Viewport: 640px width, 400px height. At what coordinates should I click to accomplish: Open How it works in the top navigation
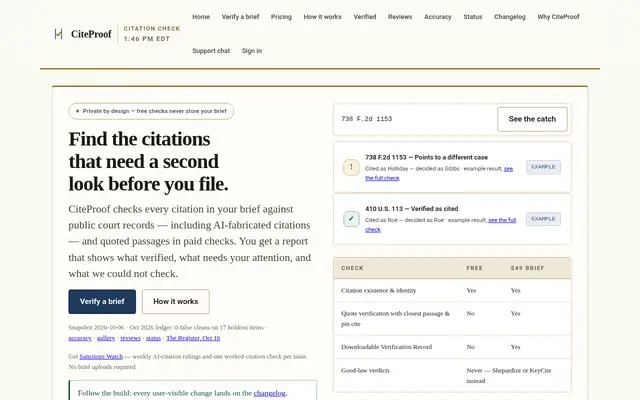pyautogui.click(x=322, y=17)
